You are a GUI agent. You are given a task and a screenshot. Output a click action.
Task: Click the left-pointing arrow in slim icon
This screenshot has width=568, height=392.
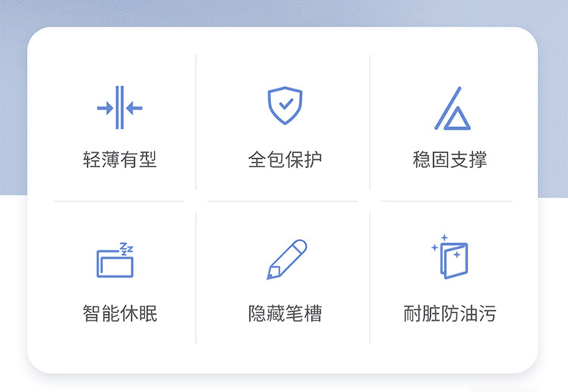(134, 108)
